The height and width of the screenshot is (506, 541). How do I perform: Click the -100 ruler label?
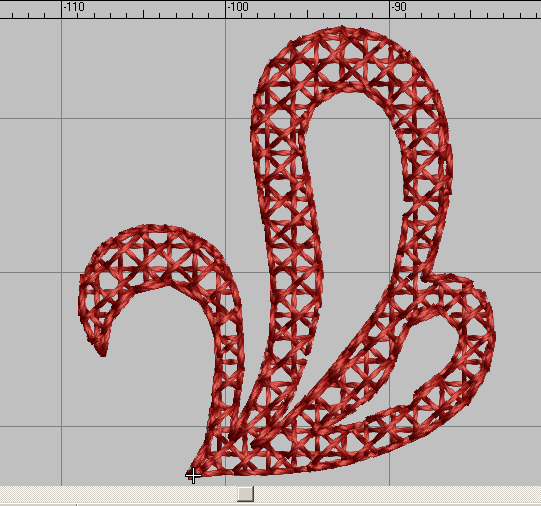[x=238, y=7]
